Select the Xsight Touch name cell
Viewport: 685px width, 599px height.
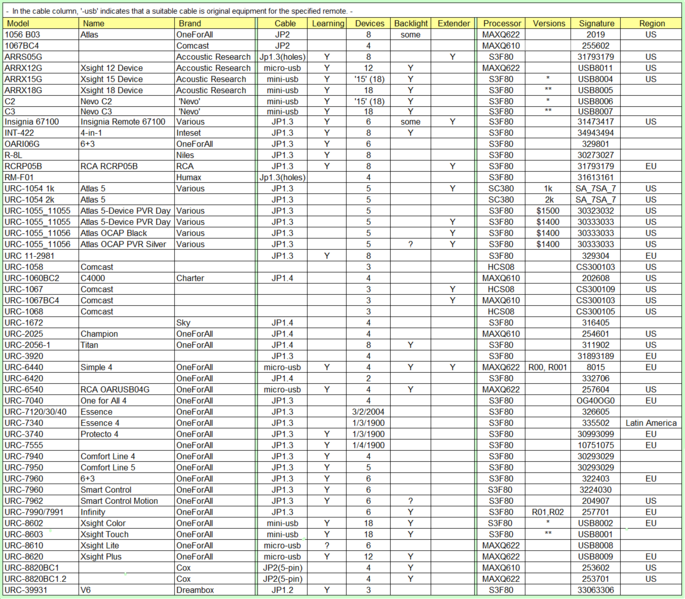(106, 534)
